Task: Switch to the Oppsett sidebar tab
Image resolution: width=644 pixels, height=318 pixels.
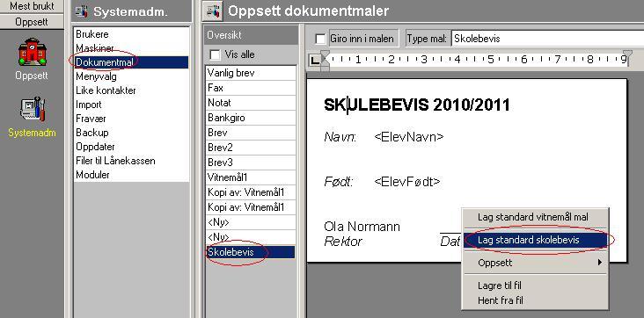Action: click(x=32, y=22)
